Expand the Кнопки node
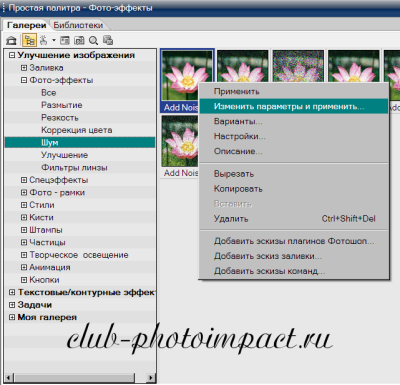400x385 pixels. (24, 280)
